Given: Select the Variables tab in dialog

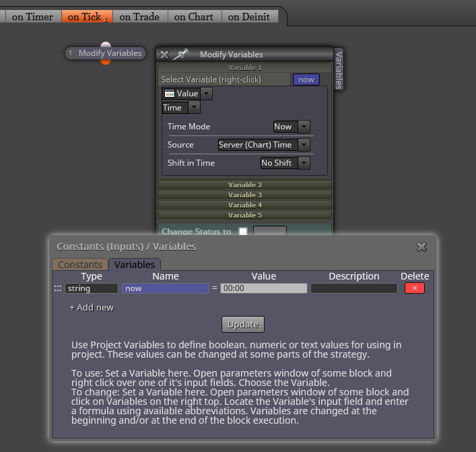Looking at the screenshot, I should [135, 264].
